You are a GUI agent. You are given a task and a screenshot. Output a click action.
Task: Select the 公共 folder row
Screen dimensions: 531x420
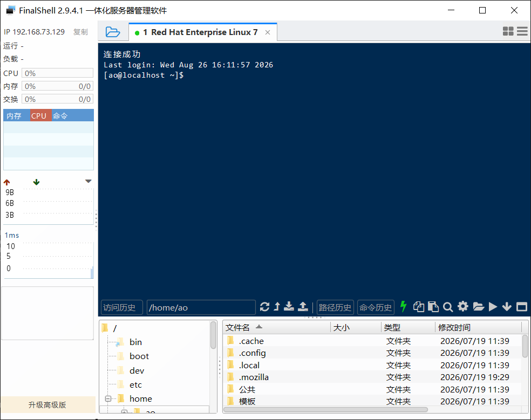coord(372,389)
